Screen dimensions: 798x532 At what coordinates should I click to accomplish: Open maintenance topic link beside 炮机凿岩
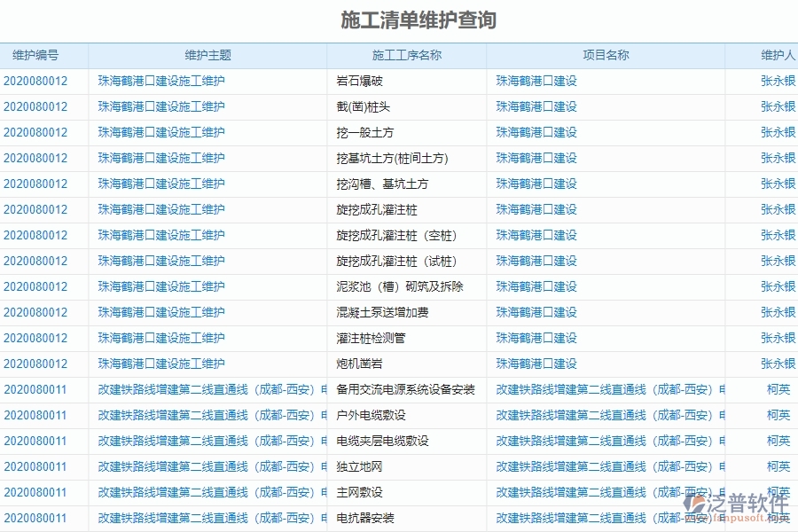[160, 364]
